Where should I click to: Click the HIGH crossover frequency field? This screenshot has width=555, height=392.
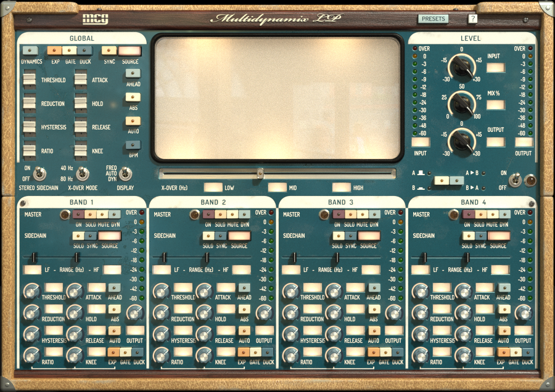[x=341, y=187]
